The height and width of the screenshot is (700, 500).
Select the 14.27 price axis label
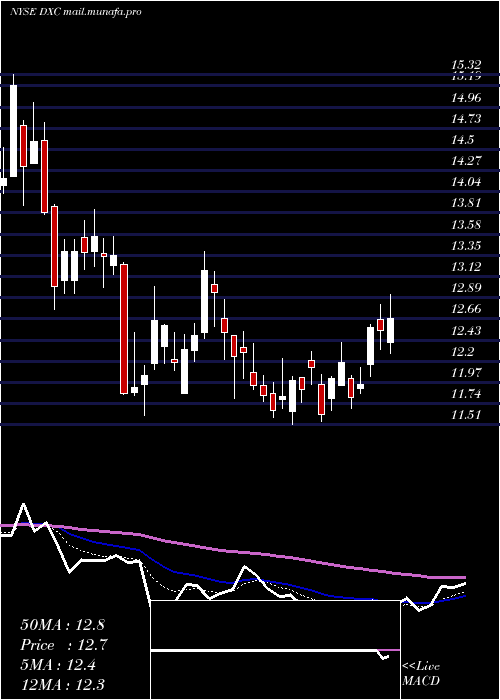(x=466, y=161)
